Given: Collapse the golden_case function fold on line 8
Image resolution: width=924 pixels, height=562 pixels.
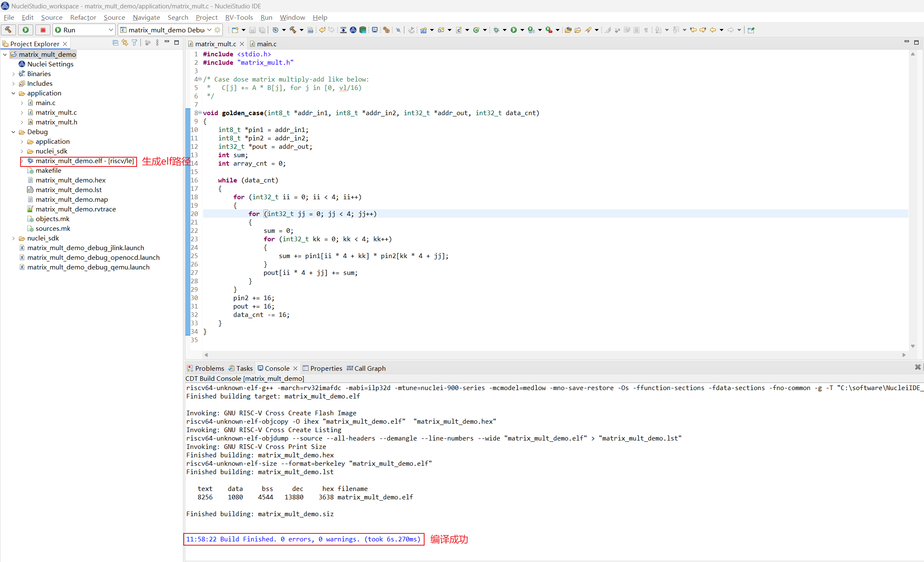Looking at the screenshot, I should point(200,113).
